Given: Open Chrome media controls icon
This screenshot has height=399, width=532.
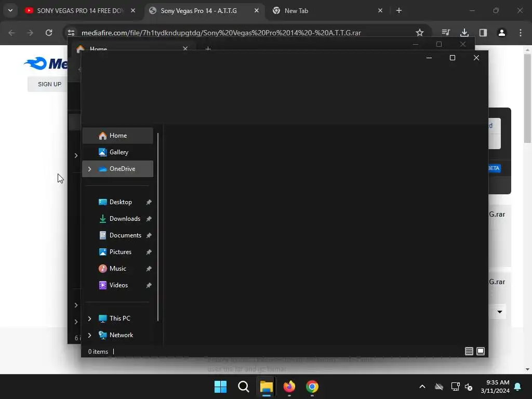Looking at the screenshot, I should click(446, 33).
